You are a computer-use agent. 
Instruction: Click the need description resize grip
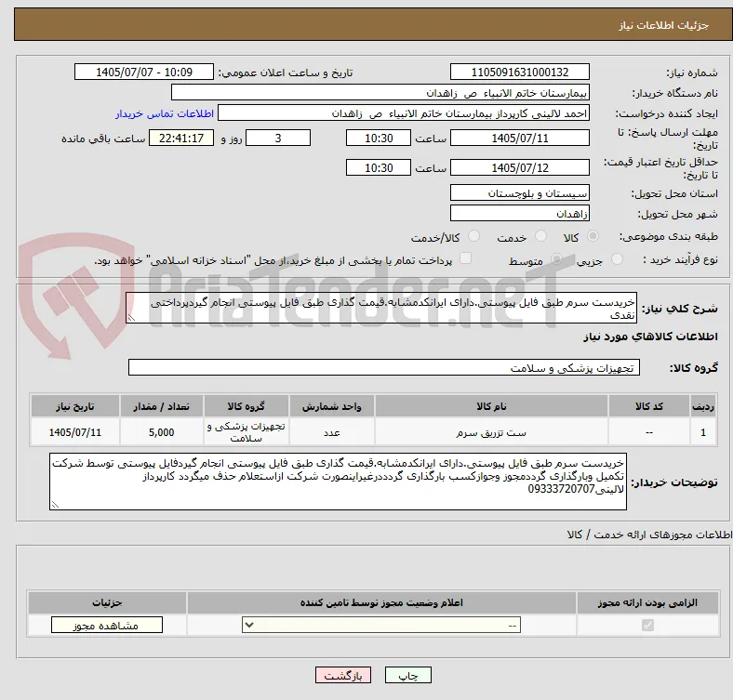pos(131,318)
